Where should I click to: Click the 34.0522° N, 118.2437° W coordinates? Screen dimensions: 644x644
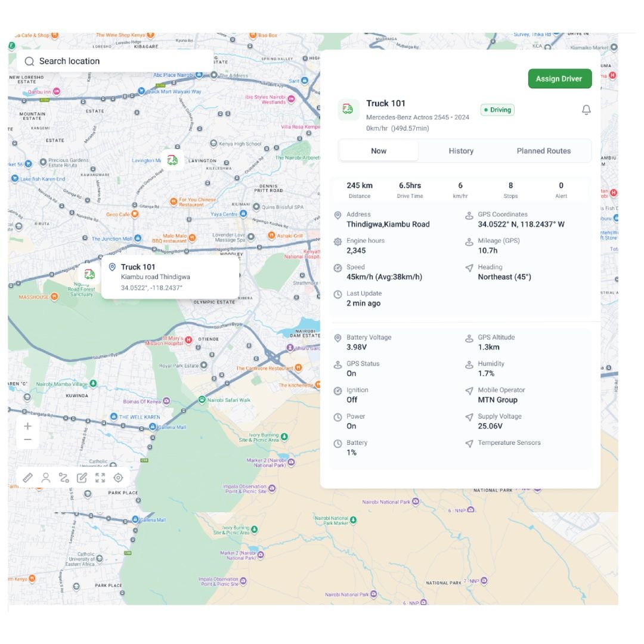tap(521, 224)
